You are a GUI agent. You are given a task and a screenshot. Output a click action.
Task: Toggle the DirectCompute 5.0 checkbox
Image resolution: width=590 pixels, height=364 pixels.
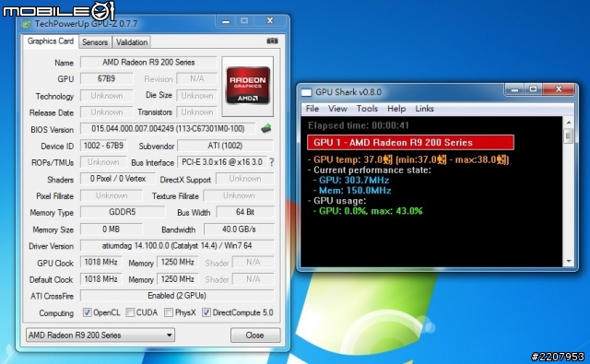[x=206, y=312]
